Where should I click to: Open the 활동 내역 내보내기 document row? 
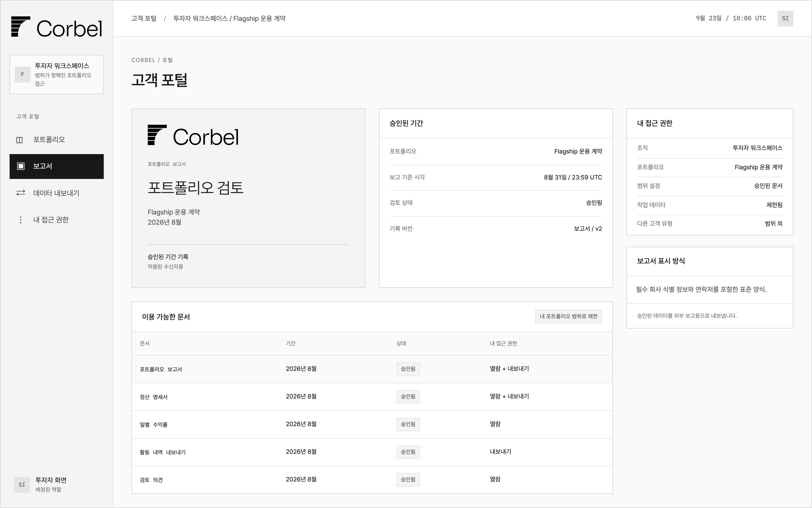(x=372, y=452)
